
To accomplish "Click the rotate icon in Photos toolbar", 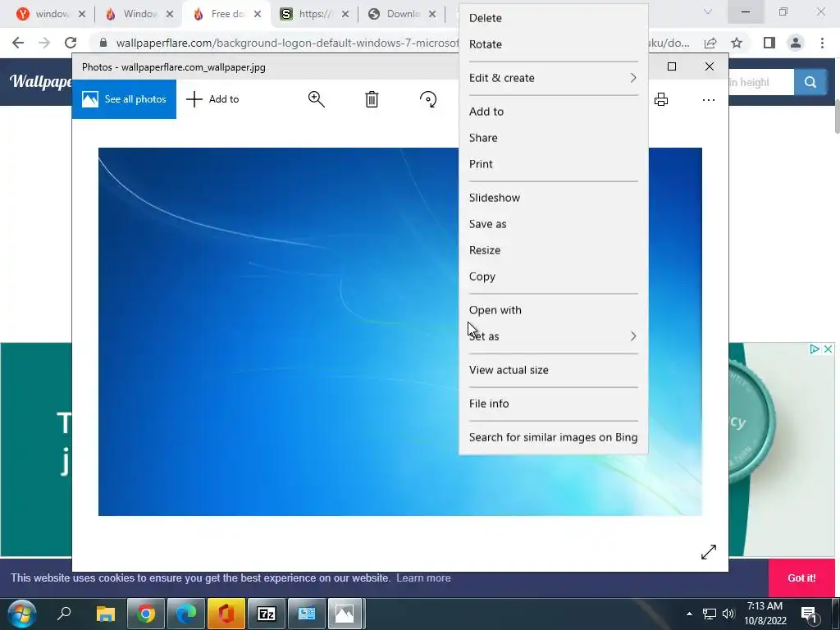I will [x=428, y=99].
